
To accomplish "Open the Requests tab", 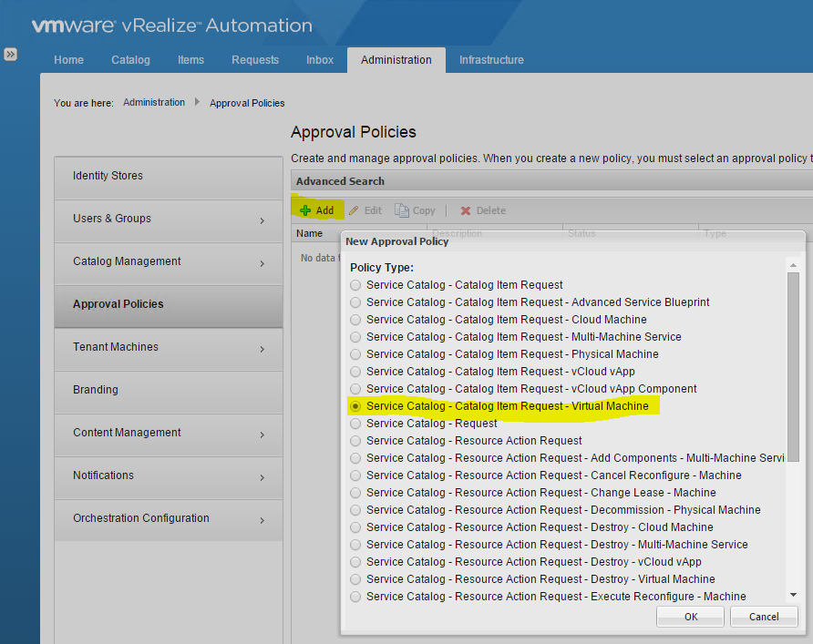I will (255, 60).
